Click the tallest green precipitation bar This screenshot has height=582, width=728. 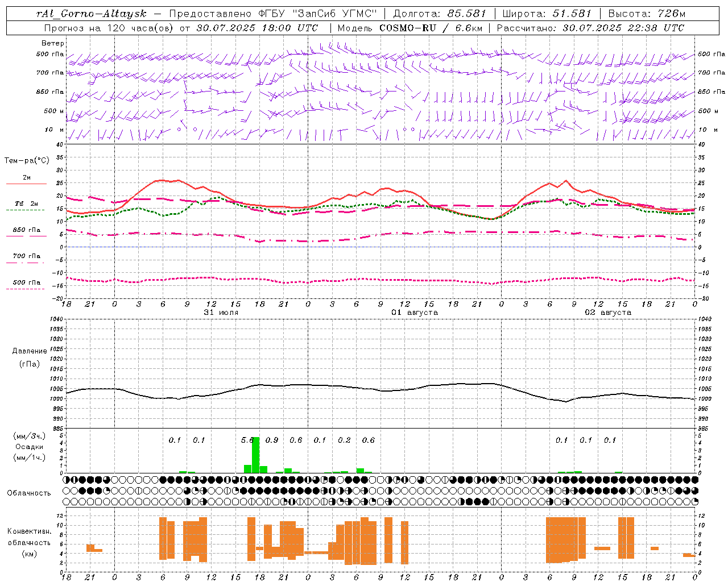point(256,455)
